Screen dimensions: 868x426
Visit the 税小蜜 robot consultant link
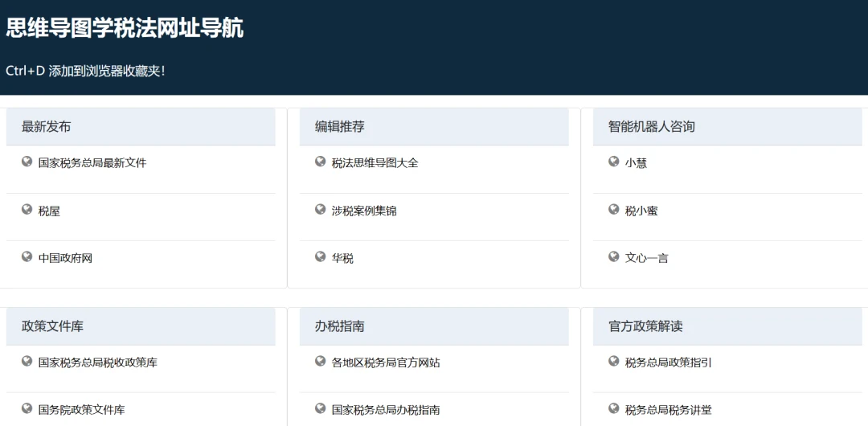coord(641,211)
